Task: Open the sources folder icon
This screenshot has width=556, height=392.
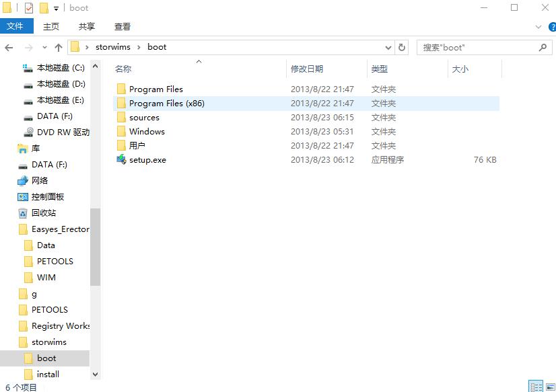Action: point(121,117)
